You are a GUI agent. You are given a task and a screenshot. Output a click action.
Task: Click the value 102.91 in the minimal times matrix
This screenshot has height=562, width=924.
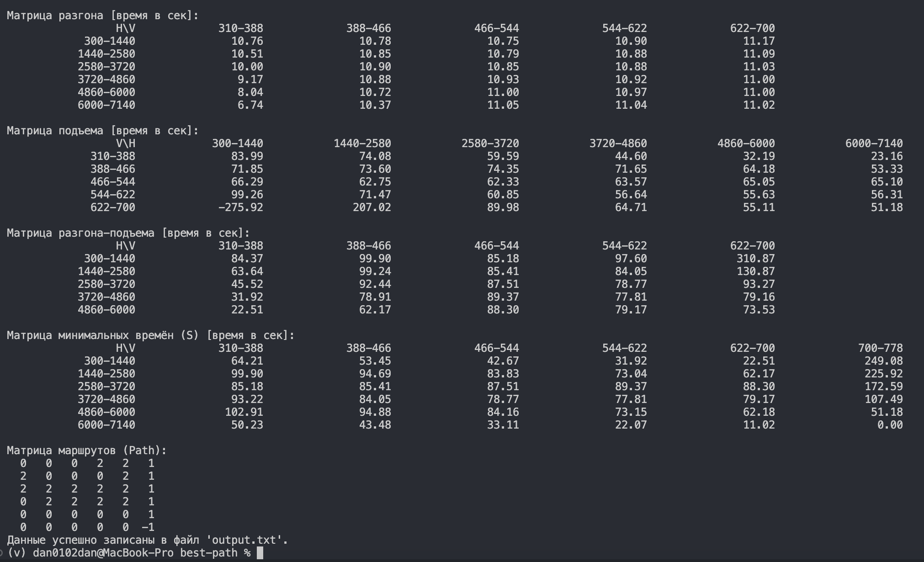(244, 412)
